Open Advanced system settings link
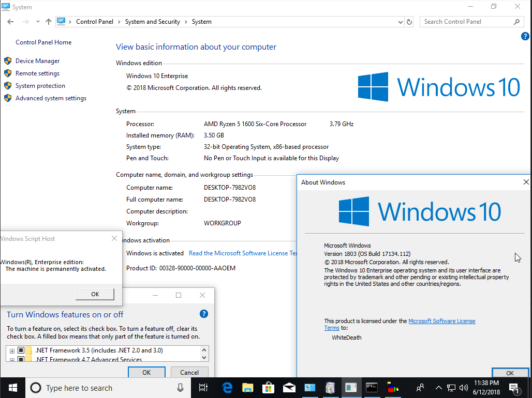This screenshot has height=398, width=532. (51, 98)
